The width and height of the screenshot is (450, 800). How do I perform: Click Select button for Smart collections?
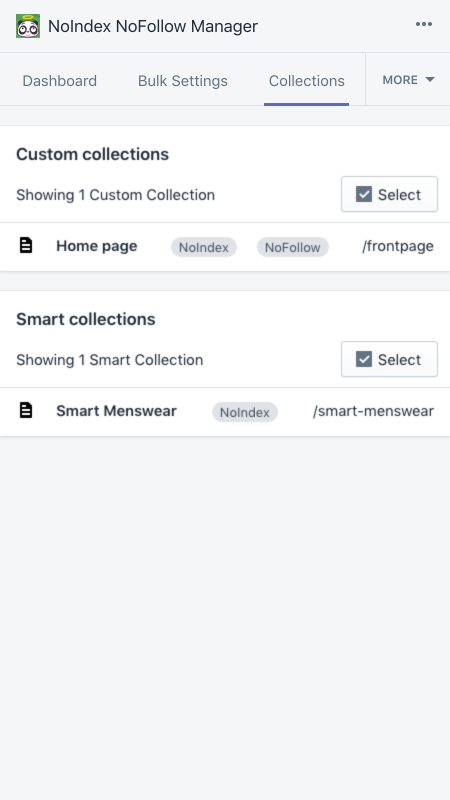click(x=389, y=359)
